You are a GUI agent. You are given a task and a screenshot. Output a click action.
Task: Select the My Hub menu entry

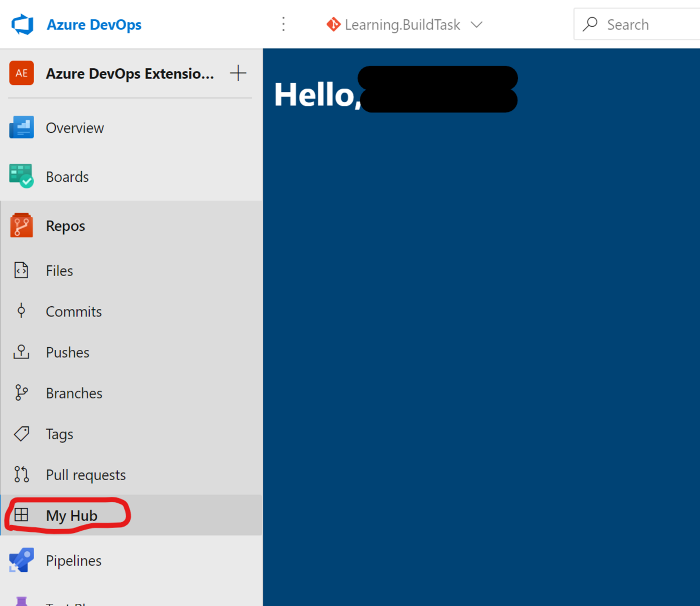(131, 515)
